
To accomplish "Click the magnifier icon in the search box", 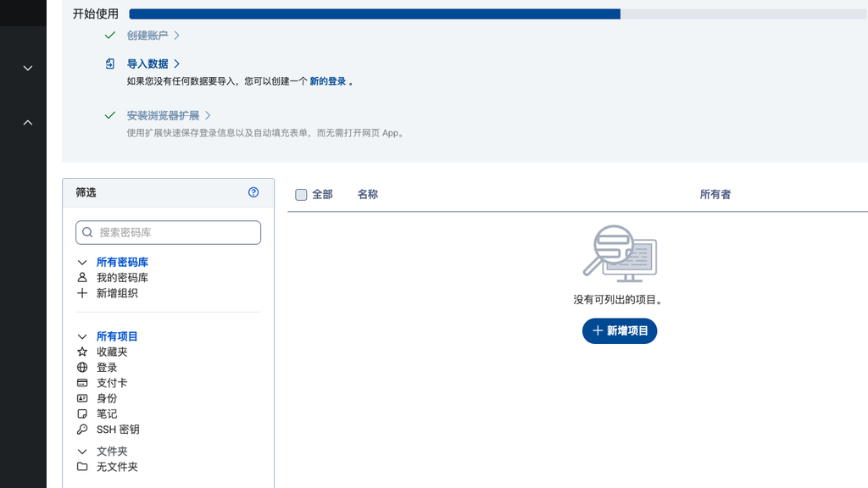I will 87,232.
